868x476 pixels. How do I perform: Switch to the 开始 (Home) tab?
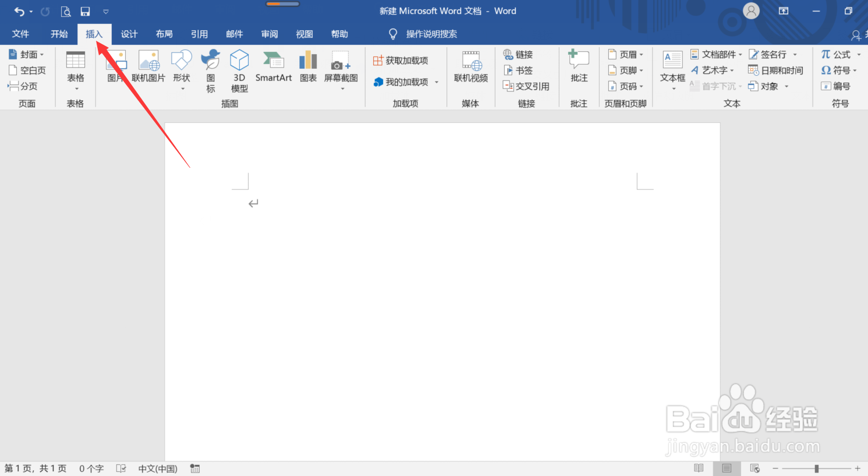click(x=59, y=34)
